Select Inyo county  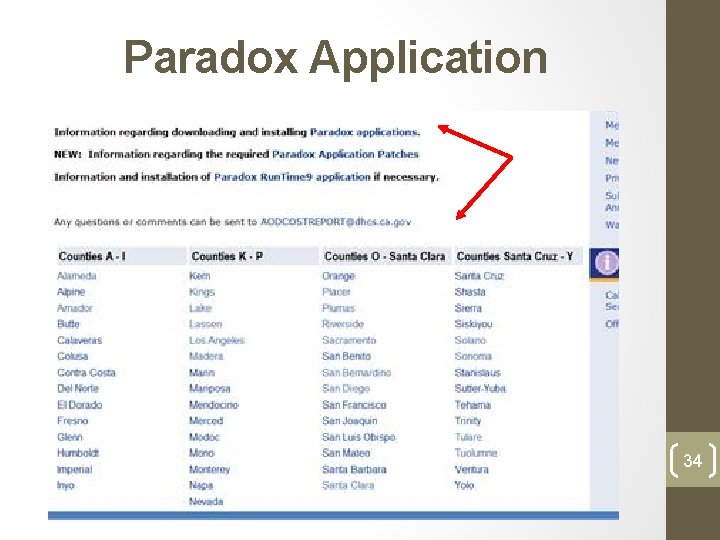(x=66, y=485)
